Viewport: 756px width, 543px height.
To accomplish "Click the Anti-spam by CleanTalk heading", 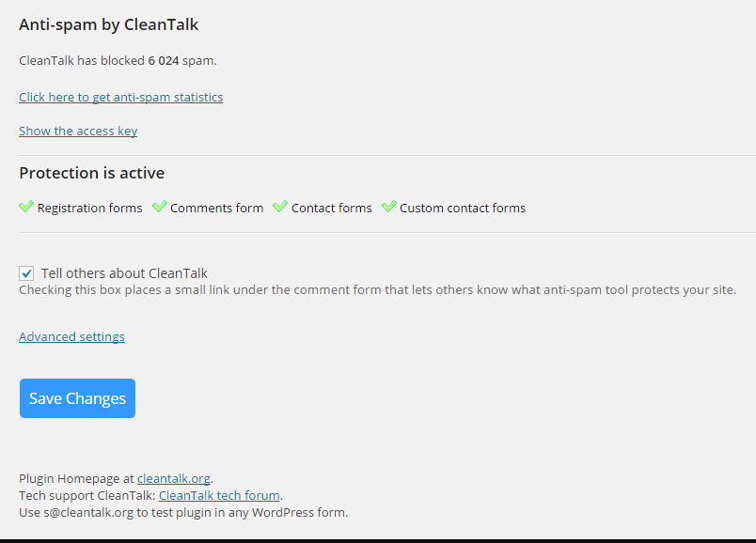I will [108, 24].
